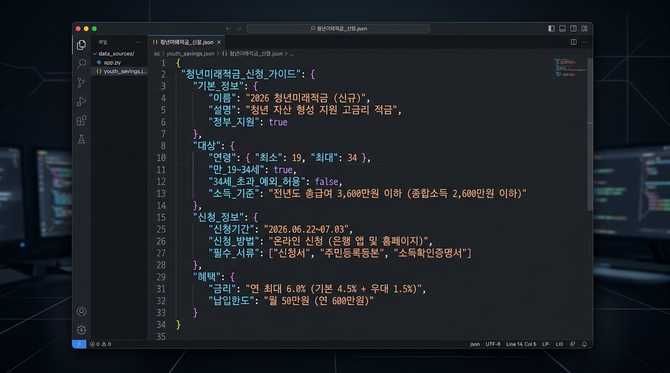Toggle secondary sidebar layout icon in title bar

(573, 29)
